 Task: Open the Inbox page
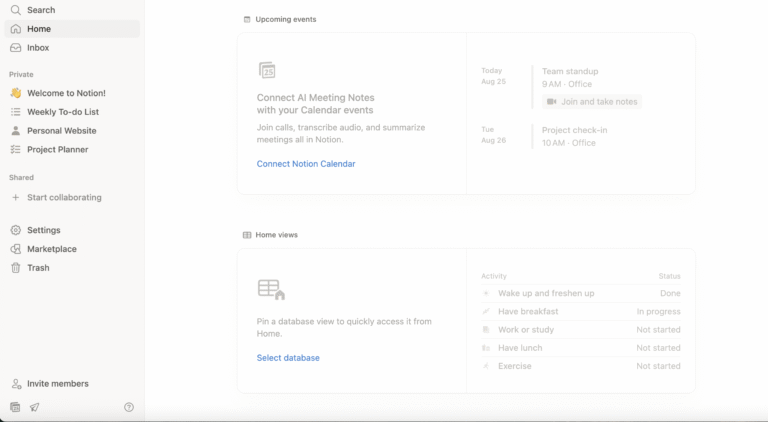72,47
